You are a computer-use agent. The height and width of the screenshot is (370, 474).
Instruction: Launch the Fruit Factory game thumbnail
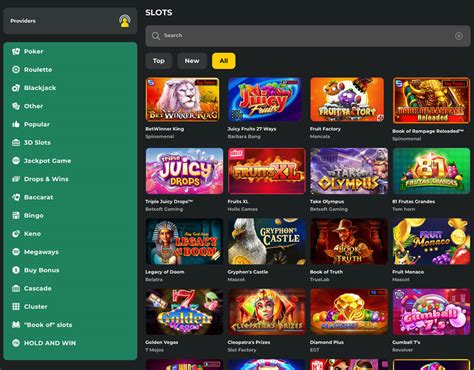click(x=347, y=99)
